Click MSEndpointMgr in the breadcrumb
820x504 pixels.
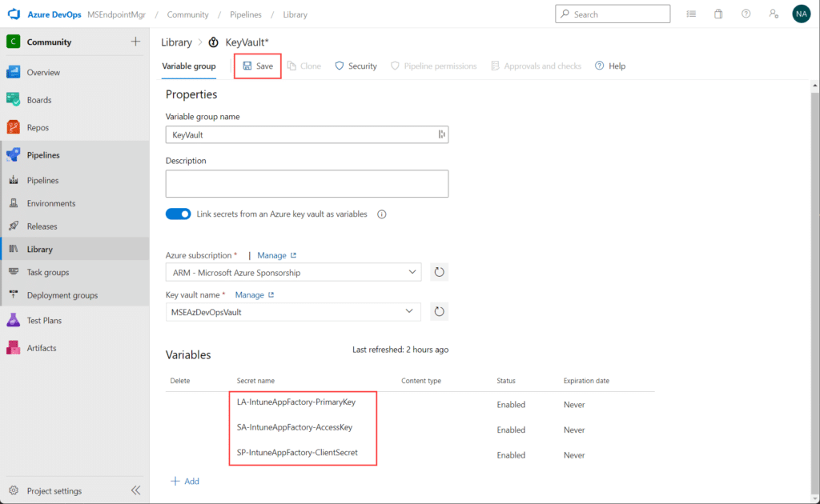click(x=117, y=14)
